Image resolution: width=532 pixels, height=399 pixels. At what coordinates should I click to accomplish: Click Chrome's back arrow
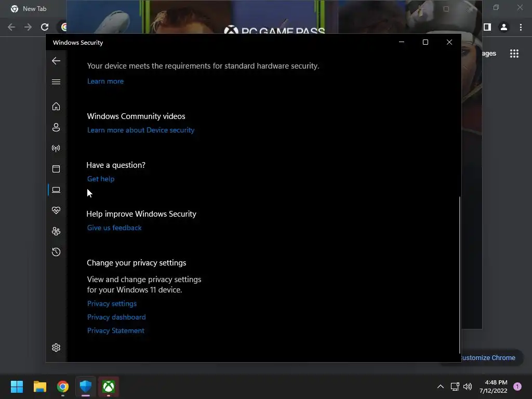pos(11,27)
